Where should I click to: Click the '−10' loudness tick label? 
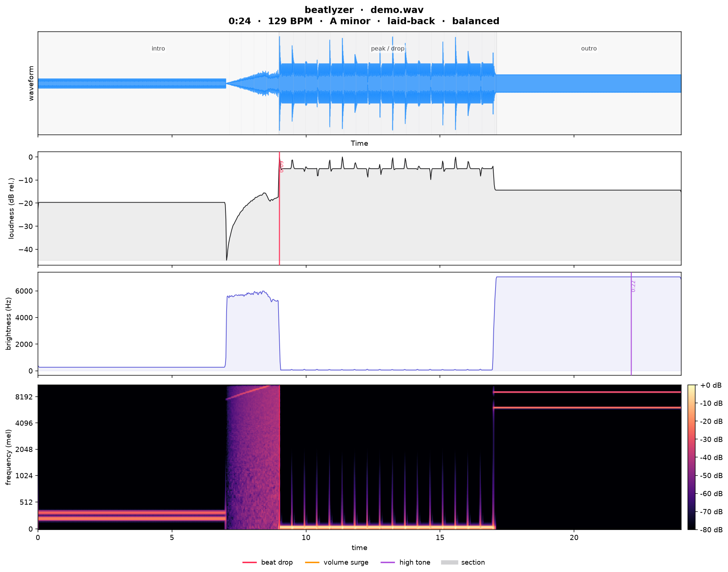pyautogui.click(x=26, y=180)
